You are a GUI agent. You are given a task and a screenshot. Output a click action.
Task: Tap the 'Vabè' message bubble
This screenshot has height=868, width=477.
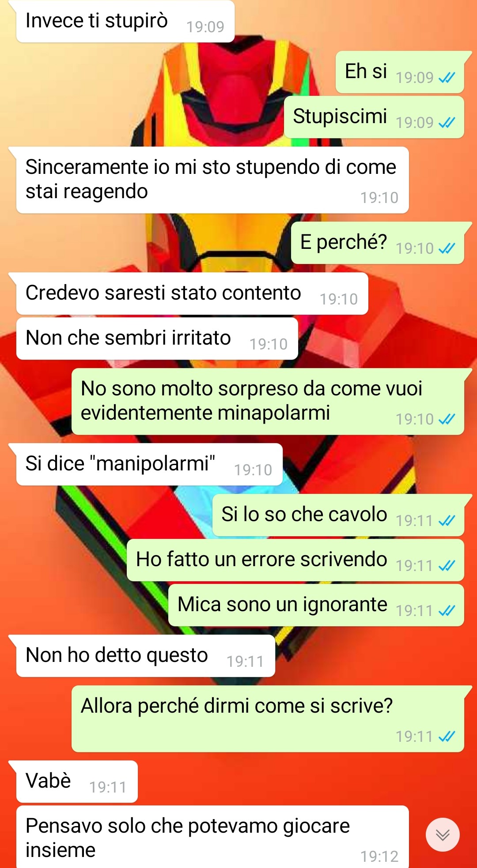77,782
